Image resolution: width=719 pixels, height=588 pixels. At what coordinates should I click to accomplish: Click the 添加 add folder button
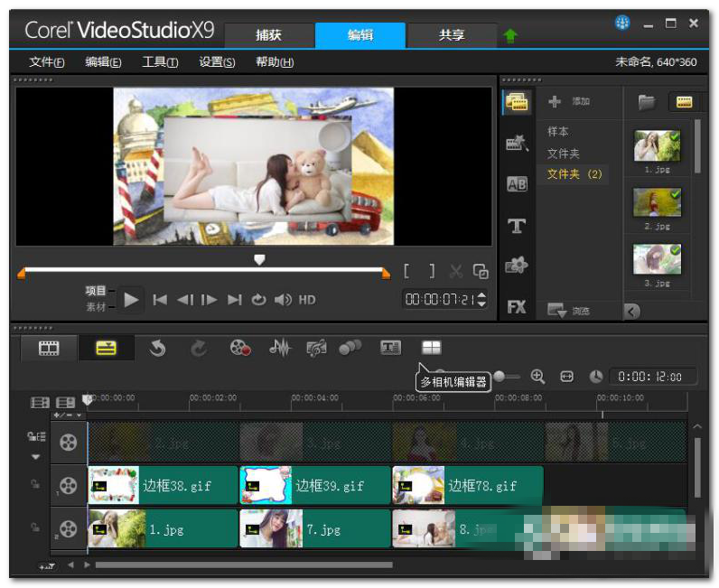coord(569,101)
